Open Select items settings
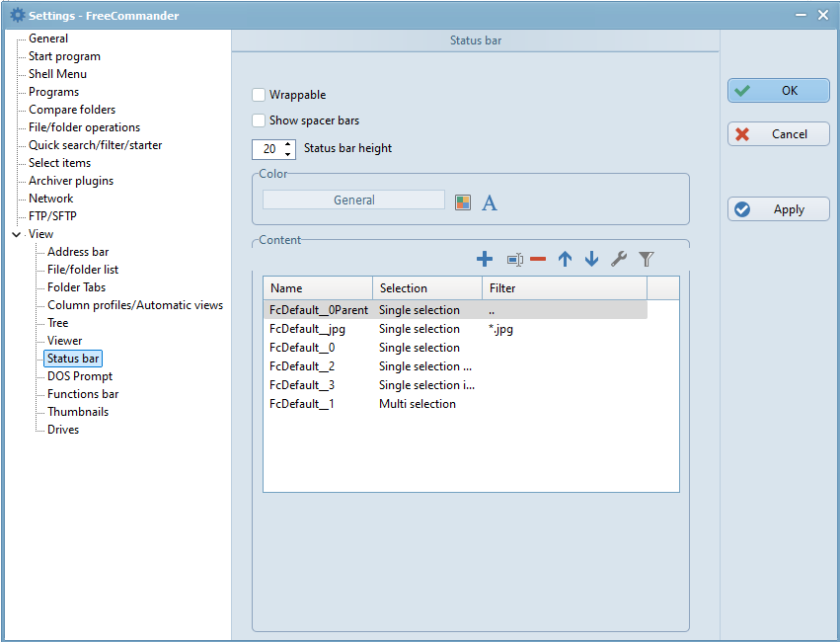 (59, 162)
